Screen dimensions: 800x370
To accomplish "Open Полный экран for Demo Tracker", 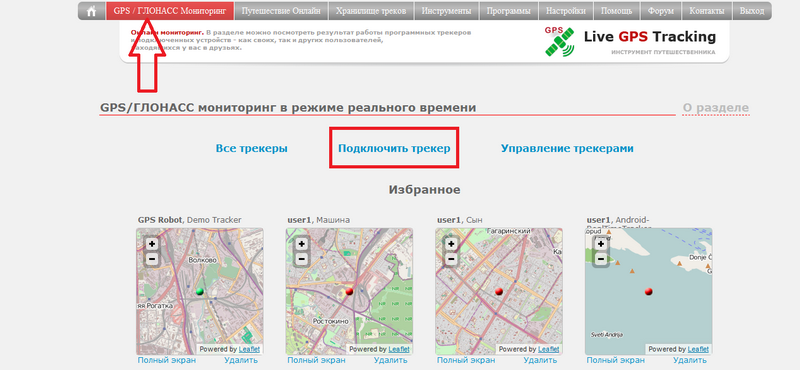I will (166, 360).
